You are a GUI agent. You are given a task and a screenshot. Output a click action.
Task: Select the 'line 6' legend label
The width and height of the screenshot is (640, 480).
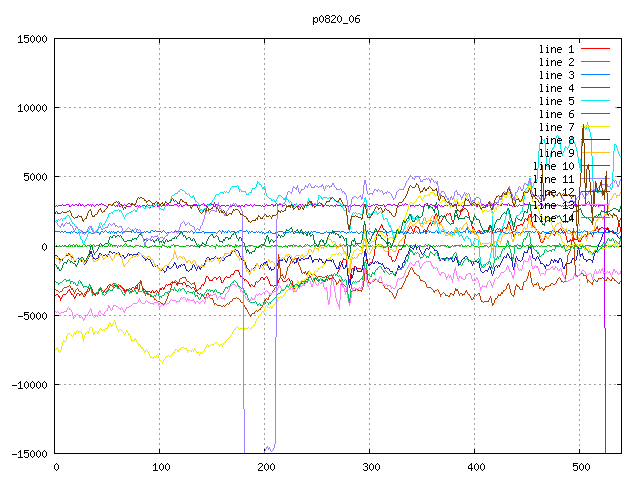[x=556, y=114]
